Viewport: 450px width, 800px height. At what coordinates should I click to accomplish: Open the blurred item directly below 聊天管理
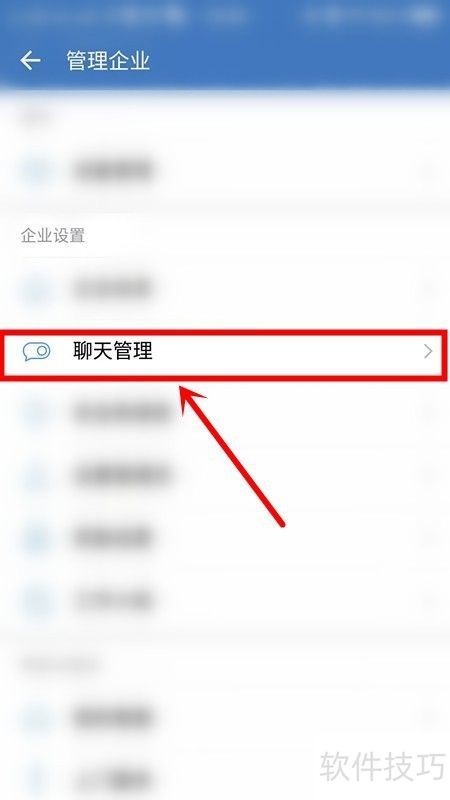(225, 413)
